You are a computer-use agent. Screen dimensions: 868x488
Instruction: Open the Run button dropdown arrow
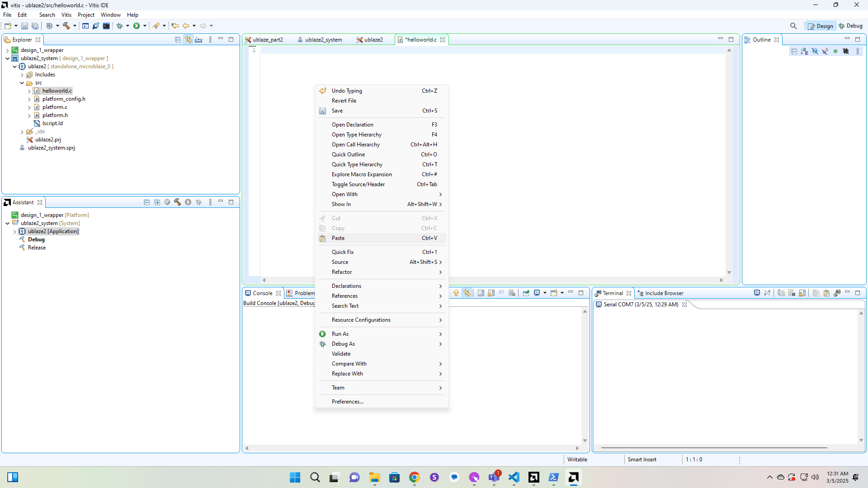pos(145,26)
